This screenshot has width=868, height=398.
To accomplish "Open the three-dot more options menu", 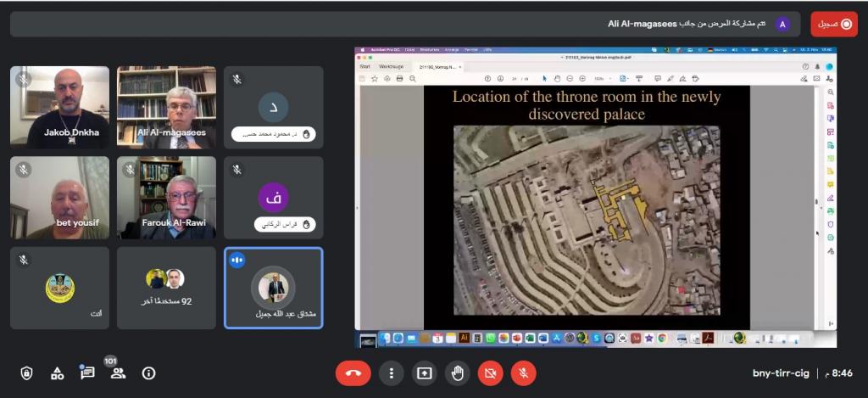I will coord(391,373).
